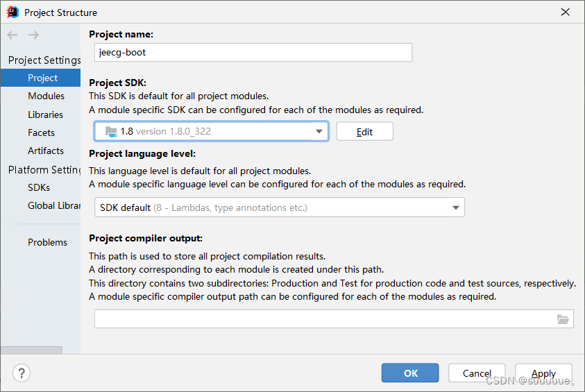Open the Libraries section
585x392 pixels.
point(45,114)
